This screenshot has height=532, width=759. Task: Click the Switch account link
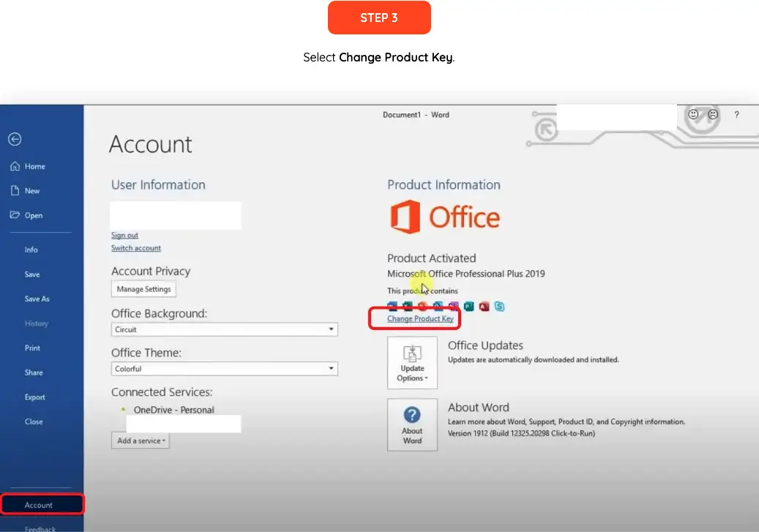coord(136,249)
